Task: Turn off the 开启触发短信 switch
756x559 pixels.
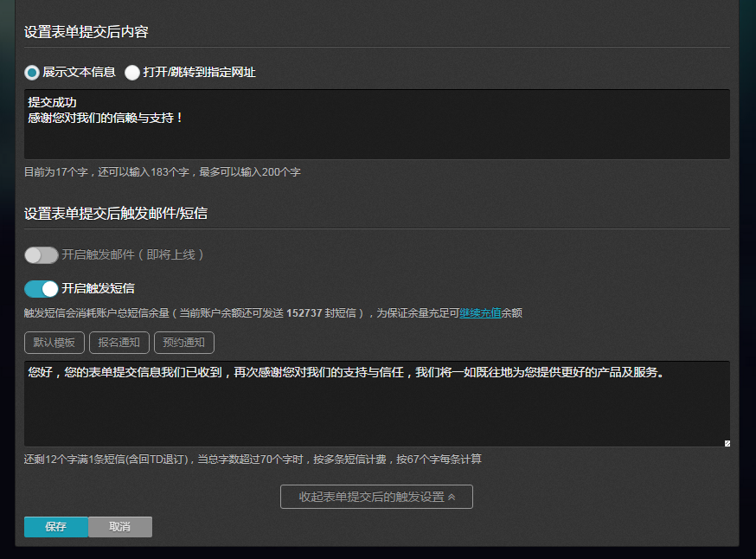Action: pyautogui.click(x=41, y=288)
